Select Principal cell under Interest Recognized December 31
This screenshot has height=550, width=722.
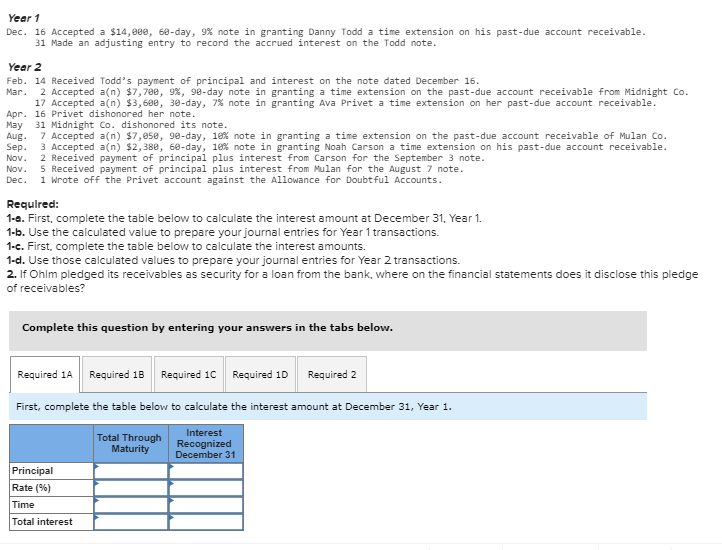[206, 471]
